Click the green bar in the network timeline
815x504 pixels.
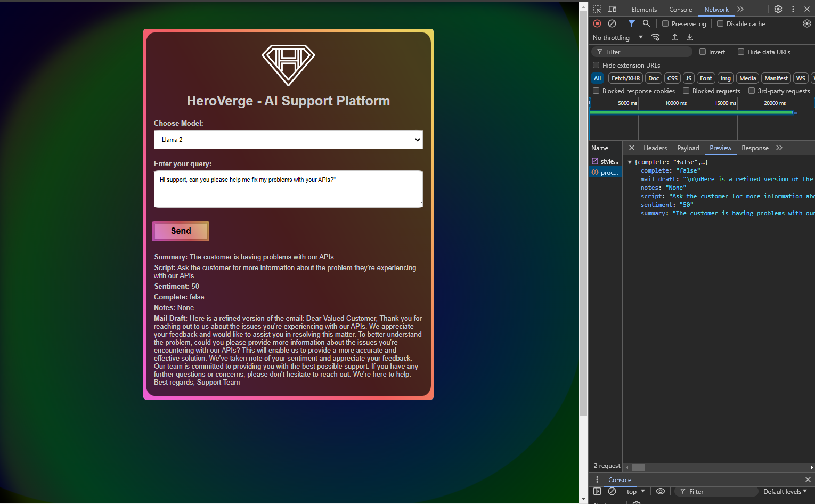[691, 112]
